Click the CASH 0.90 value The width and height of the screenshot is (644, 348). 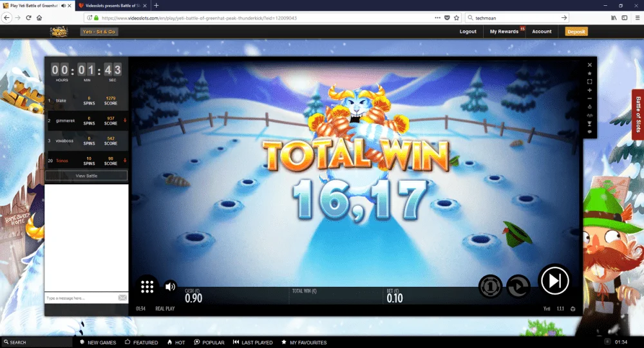[x=193, y=298]
